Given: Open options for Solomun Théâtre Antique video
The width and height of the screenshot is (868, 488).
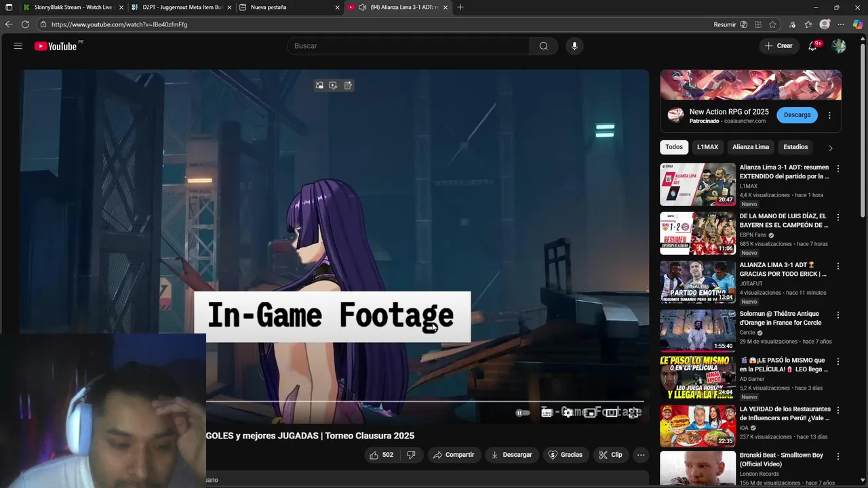Looking at the screenshot, I should pos(838,315).
